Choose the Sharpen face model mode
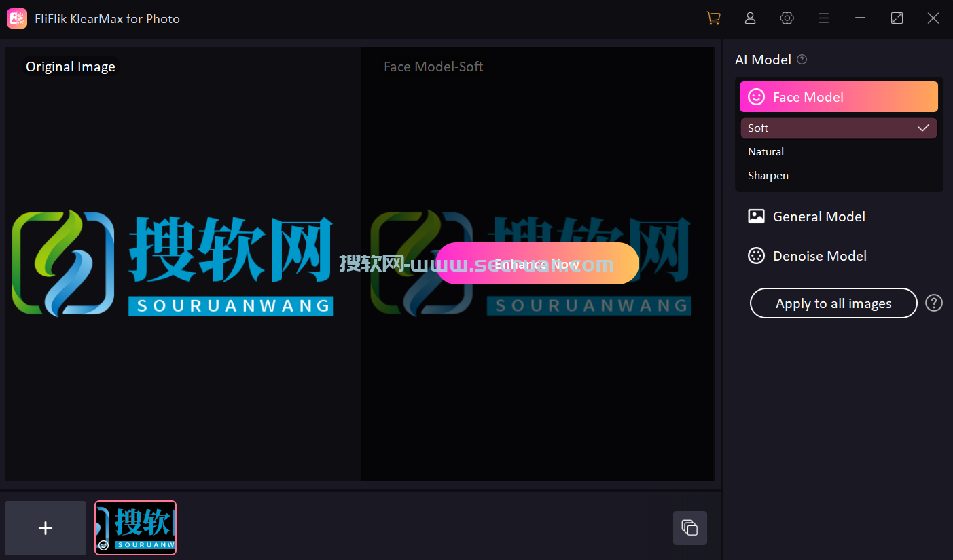Image resolution: width=953 pixels, height=560 pixels. click(x=839, y=175)
